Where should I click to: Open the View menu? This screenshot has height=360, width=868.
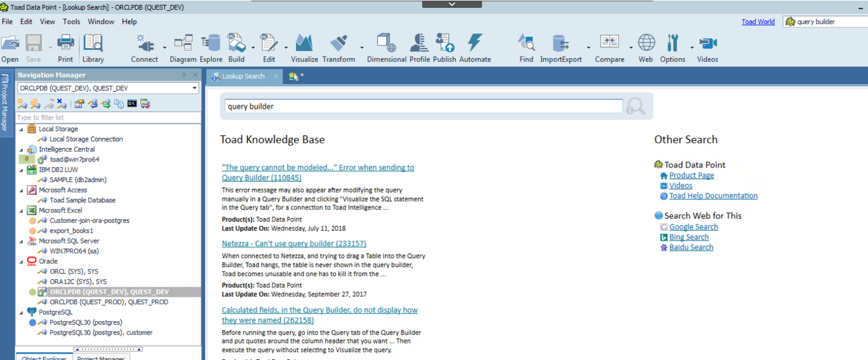coord(47,21)
